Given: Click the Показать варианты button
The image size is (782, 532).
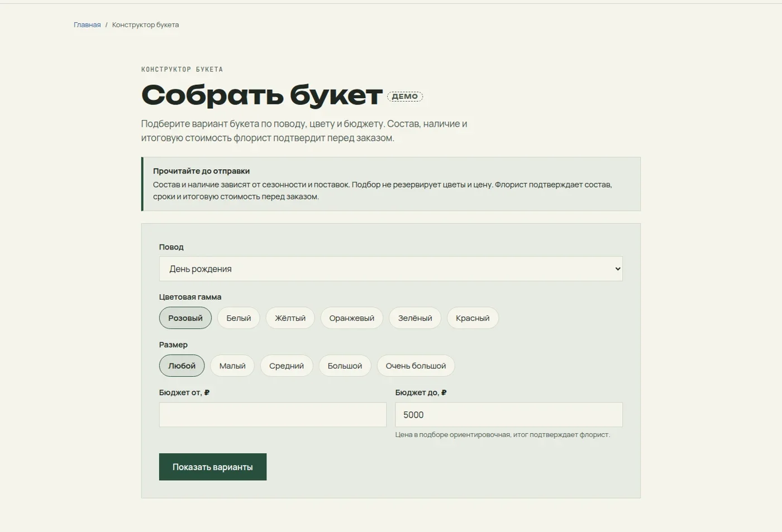Looking at the screenshot, I should [213, 467].
